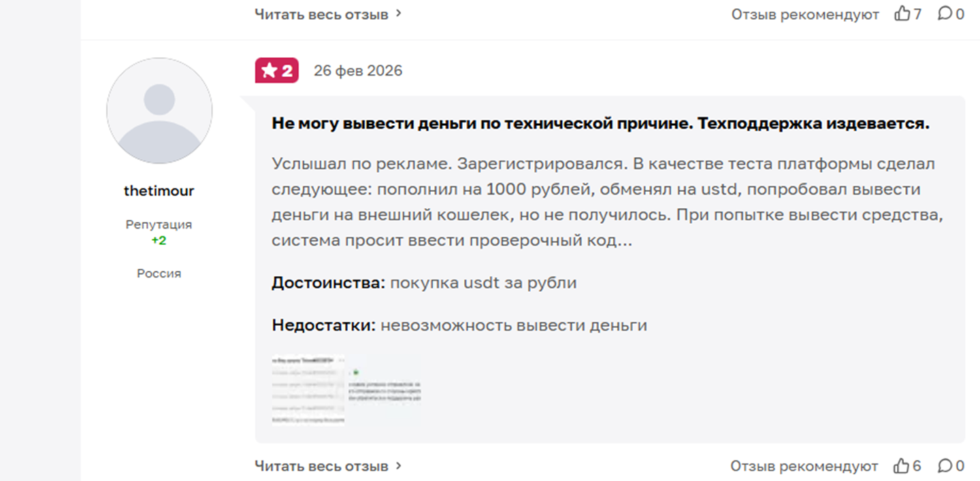This screenshot has width=980, height=481.
Task: Click the 'Репутация' label under thetimour
Action: 159,225
